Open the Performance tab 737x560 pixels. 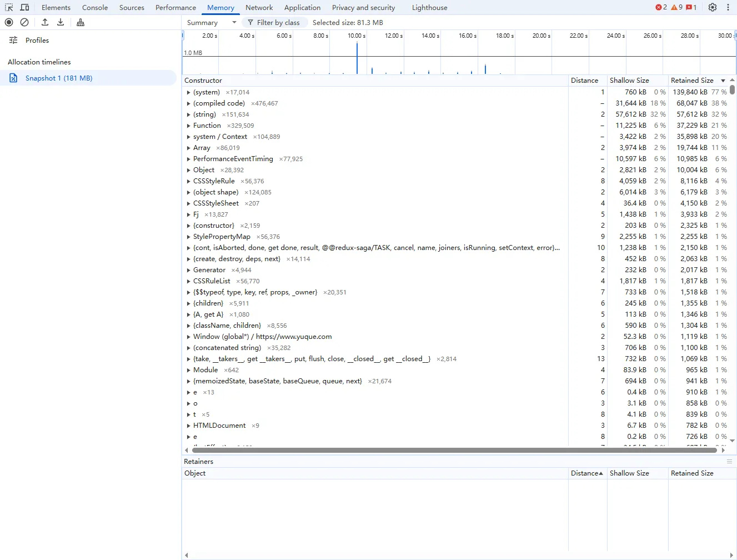[x=176, y=8]
